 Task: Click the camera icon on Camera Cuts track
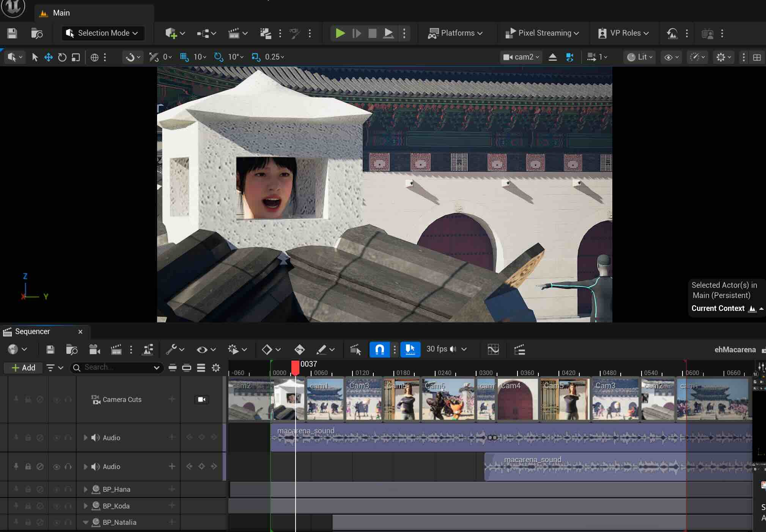click(201, 399)
